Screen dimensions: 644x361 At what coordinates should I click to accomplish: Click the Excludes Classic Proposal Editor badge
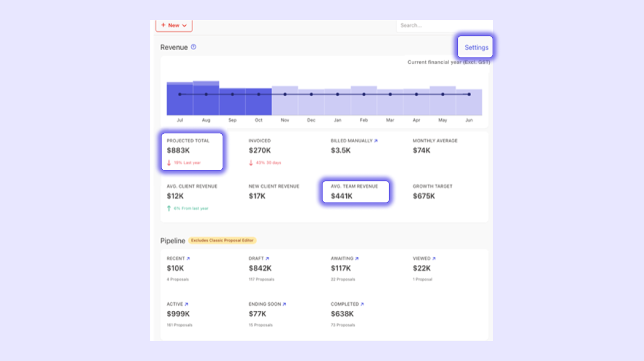point(222,240)
